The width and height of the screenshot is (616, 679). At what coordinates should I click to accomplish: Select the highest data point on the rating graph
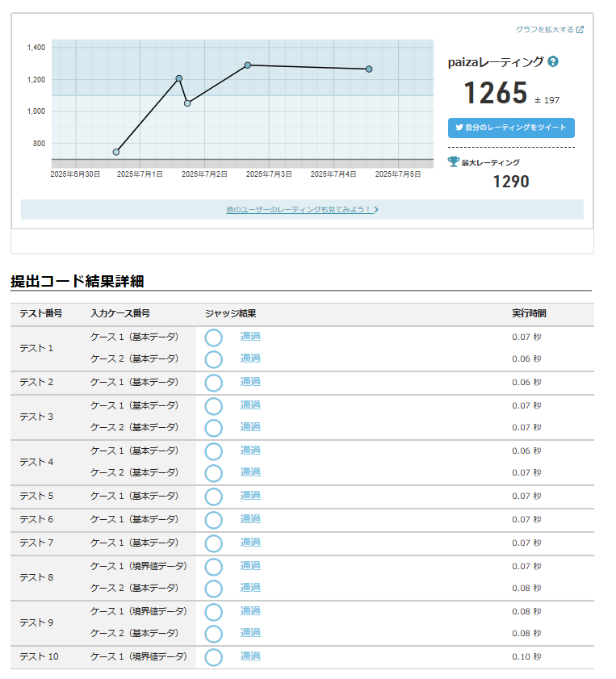(x=248, y=65)
